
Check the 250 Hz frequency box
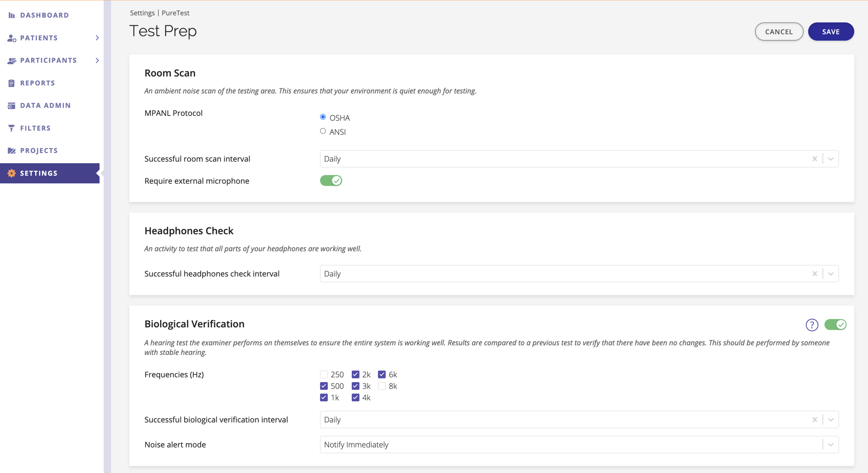(x=324, y=374)
